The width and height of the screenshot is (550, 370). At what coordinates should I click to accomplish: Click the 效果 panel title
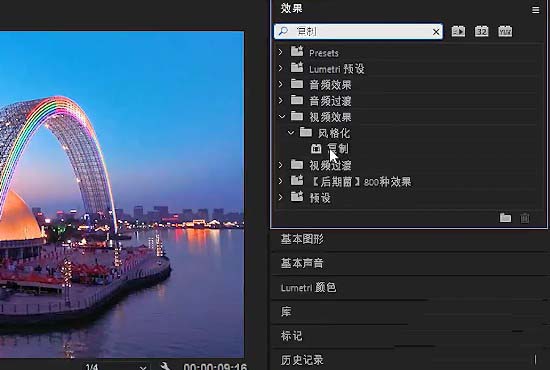click(291, 8)
